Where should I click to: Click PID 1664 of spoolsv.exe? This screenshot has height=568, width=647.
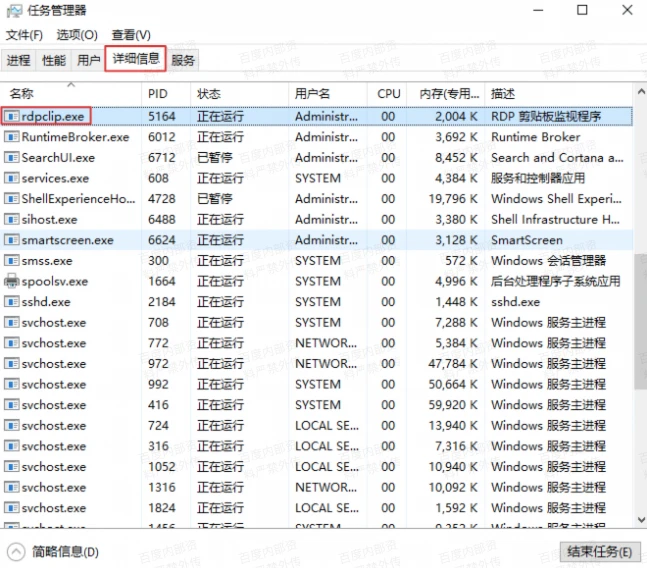click(162, 281)
